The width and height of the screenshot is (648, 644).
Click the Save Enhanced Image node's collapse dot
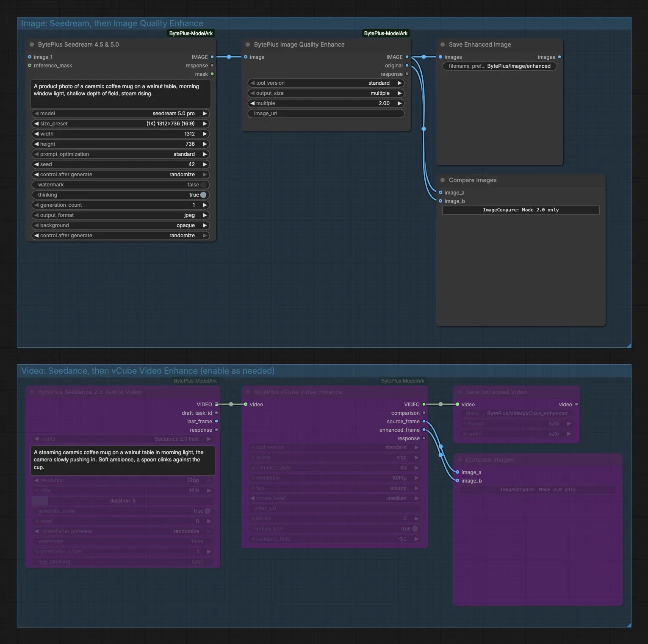click(443, 44)
